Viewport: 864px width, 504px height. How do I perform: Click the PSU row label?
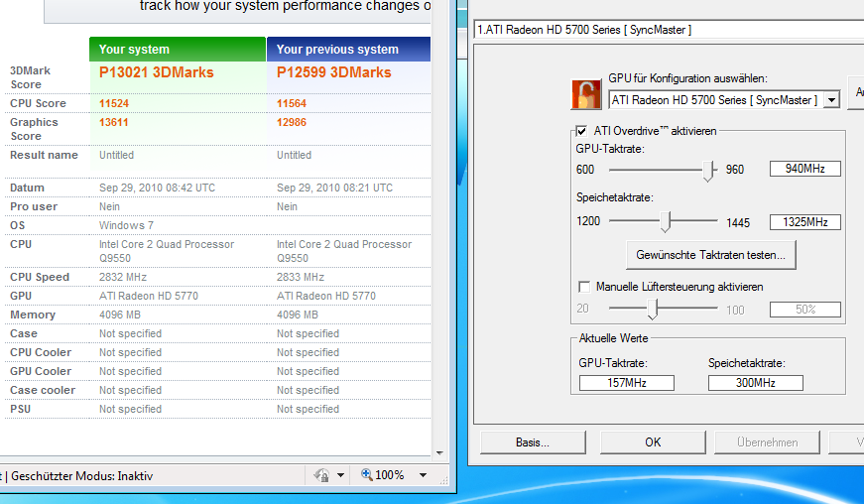pos(21,410)
